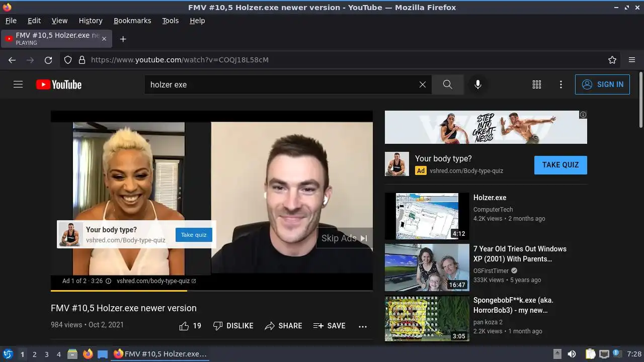Start voice search with microphone
644x362 pixels.
click(x=478, y=84)
